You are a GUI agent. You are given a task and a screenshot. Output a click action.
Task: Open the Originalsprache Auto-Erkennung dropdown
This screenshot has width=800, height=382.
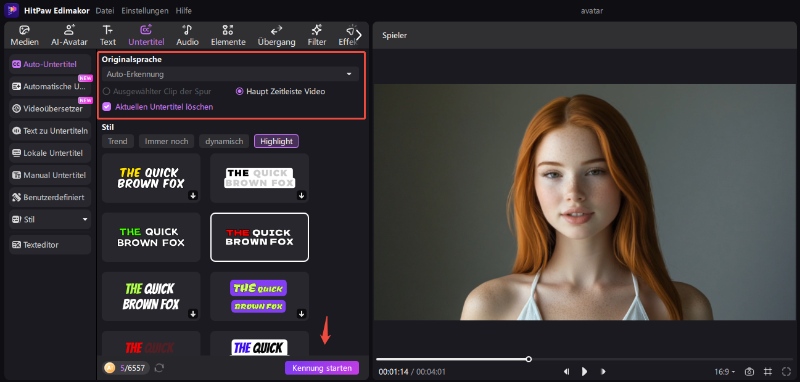pos(230,74)
